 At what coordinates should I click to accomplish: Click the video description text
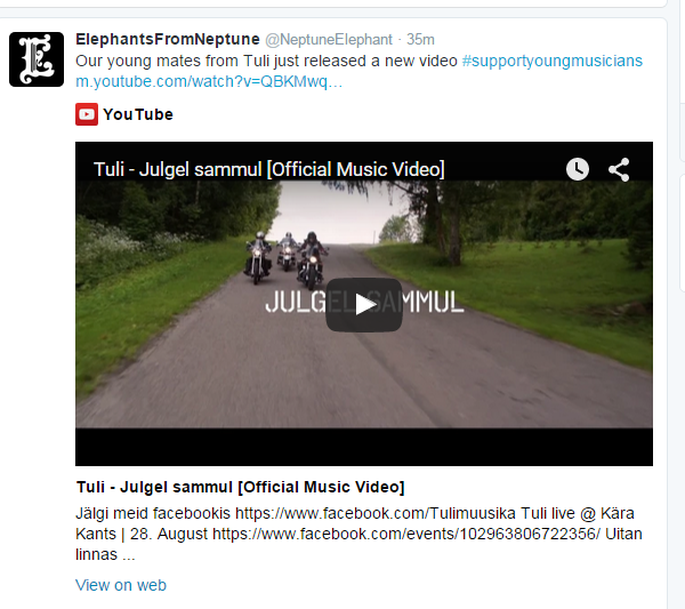click(x=359, y=534)
